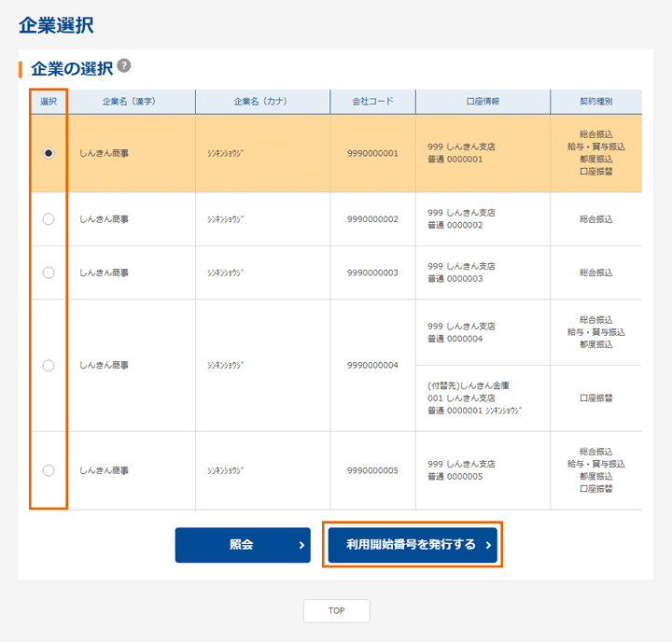Go to TOP using the bottom button
672x642 pixels.
coord(336,610)
